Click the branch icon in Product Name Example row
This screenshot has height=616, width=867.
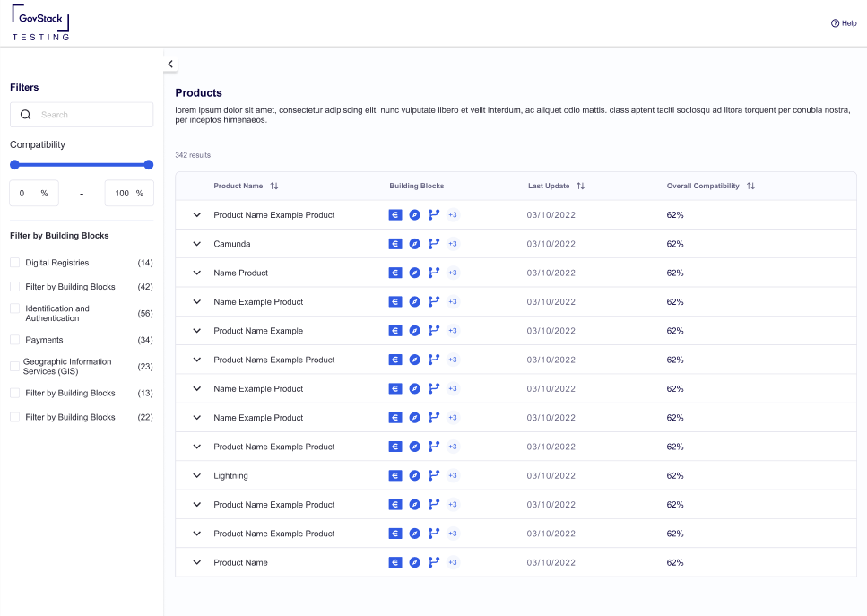pyautogui.click(x=434, y=331)
